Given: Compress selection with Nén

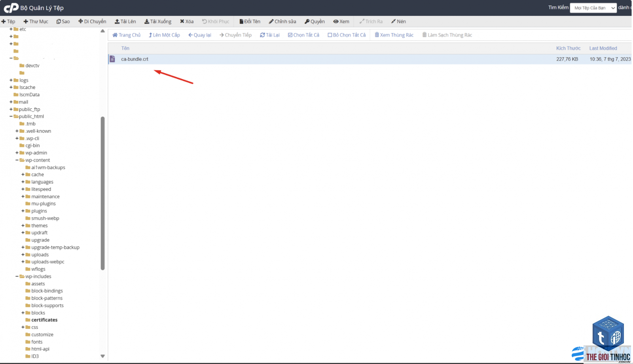Looking at the screenshot, I should click(x=398, y=21).
